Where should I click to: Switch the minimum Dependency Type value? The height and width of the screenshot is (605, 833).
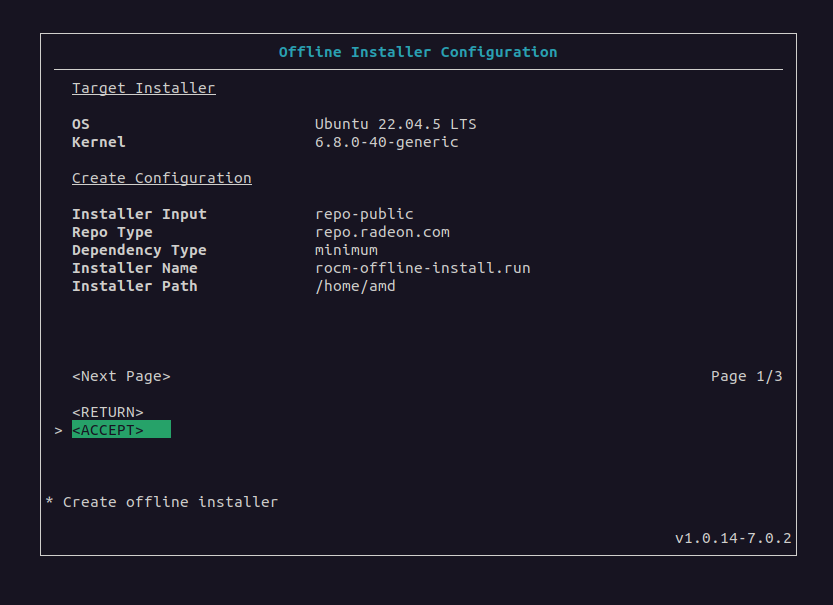tap(346, 250)
